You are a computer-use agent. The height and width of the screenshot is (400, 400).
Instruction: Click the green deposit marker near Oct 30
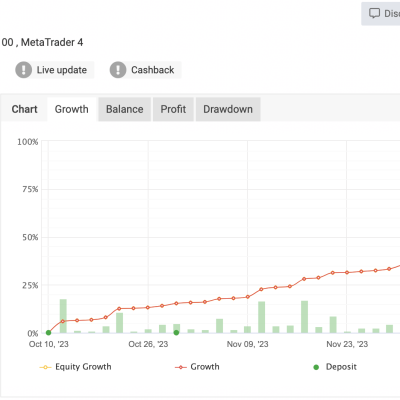point(176,333)
